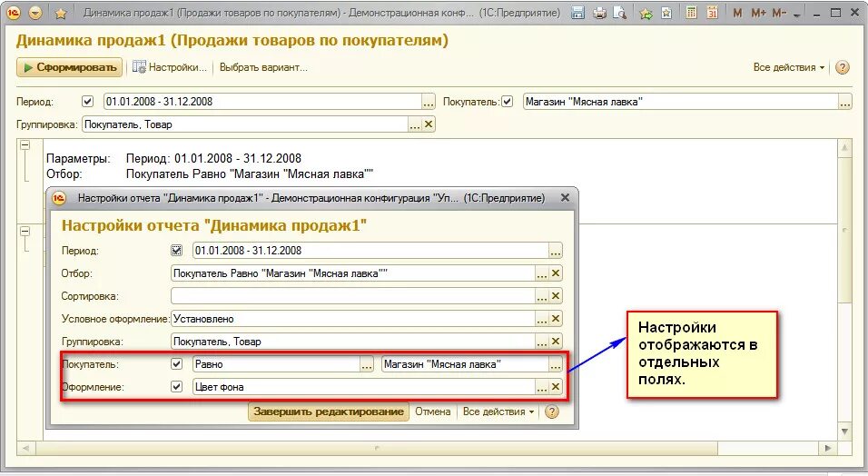Screen dimensions: 868x476
Task: Click 1C icon in settings dialog title
Action: (59, 198)
